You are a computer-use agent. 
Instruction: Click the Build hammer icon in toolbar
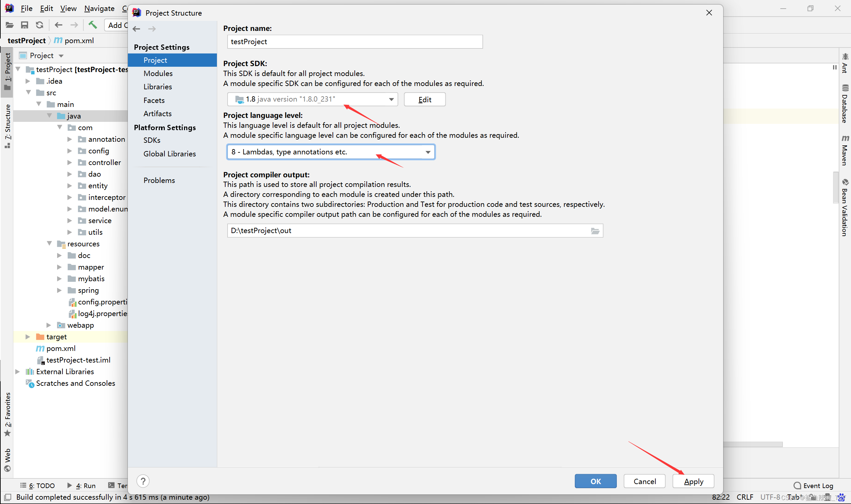[92, 25]
